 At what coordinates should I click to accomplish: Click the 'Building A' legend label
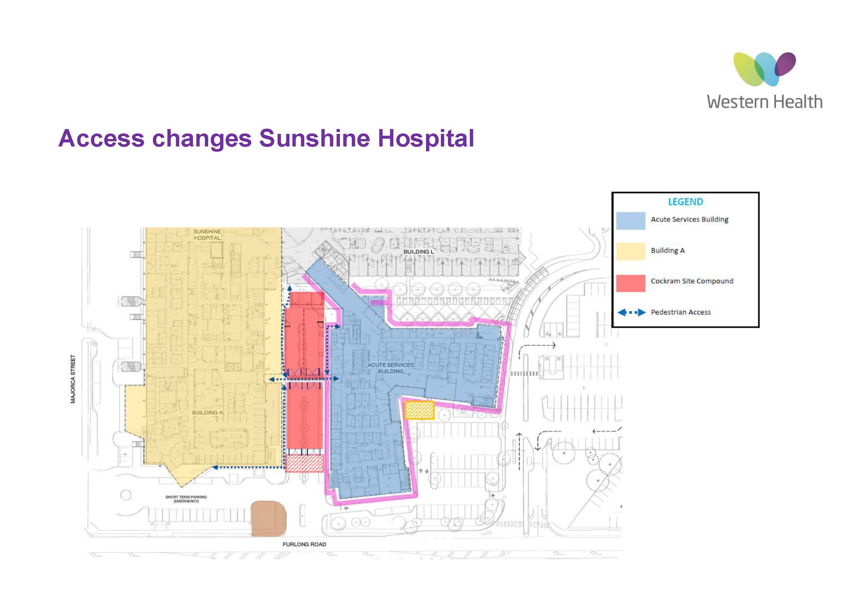[668, 250]
